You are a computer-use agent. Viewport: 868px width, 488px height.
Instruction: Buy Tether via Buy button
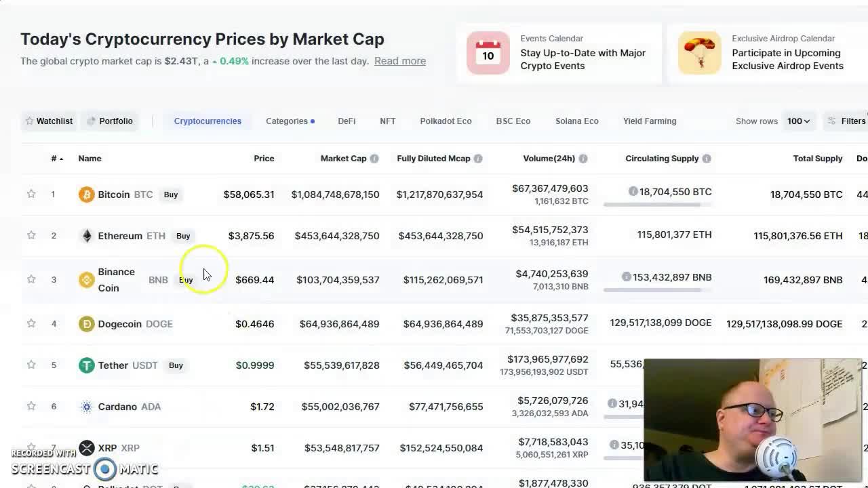(176, 365)
